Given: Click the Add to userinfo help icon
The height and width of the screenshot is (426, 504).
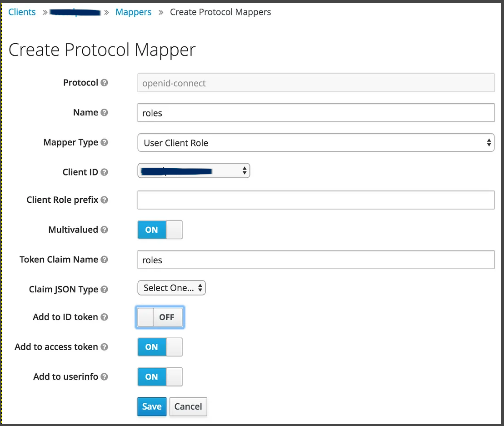Looking at the screenshot, I should (105, 377).
